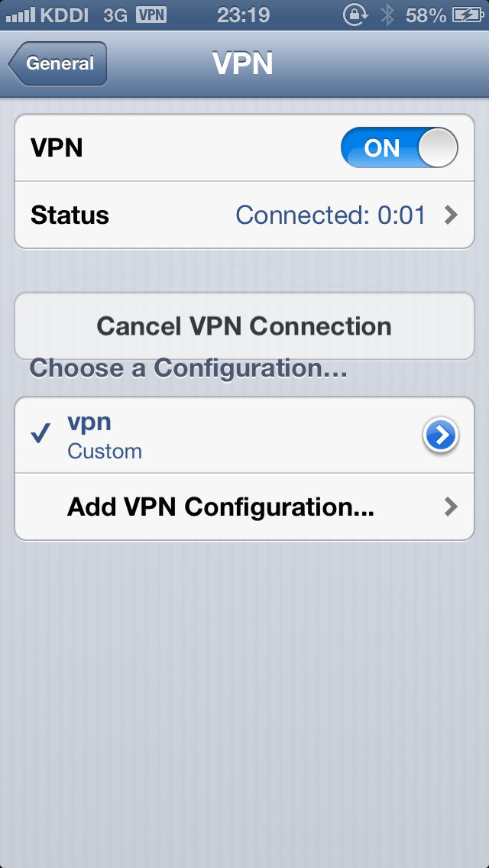Tap the VPN badge in status bar
The height and width of the screenshot is (868, 489).
coord(151,15)
